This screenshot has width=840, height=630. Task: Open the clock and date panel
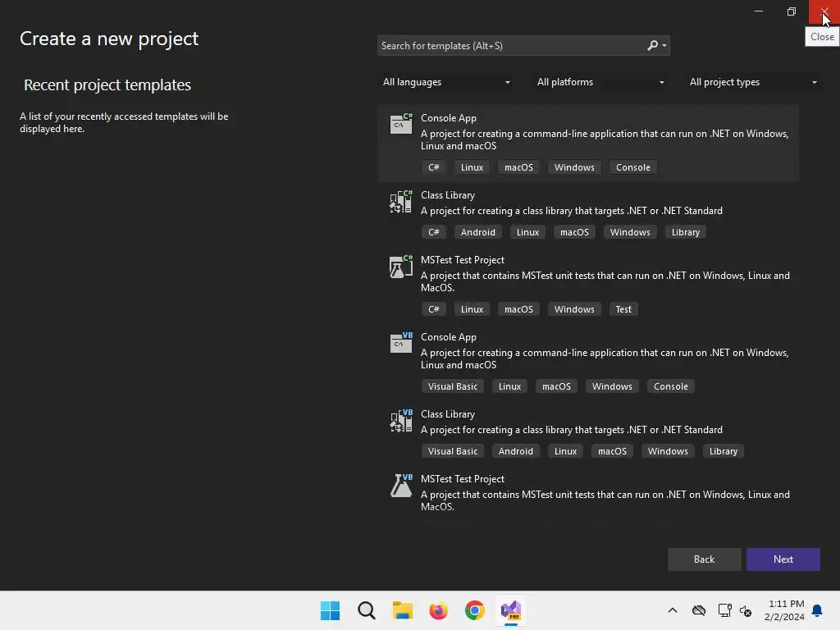784,610
